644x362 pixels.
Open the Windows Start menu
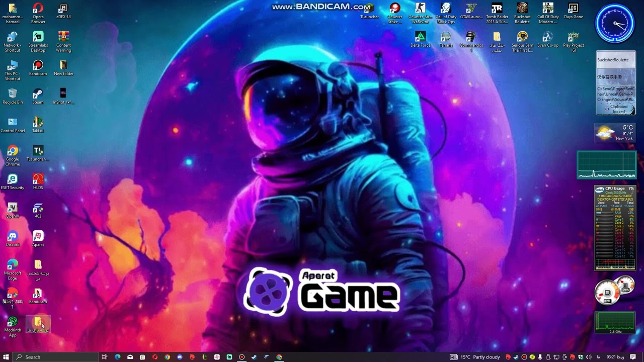(x=6, y=357)
